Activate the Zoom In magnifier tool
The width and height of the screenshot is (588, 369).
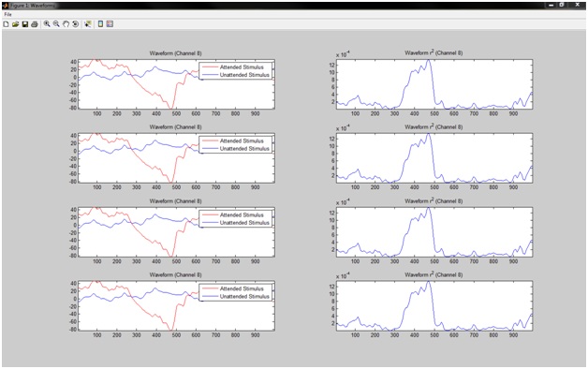[x=47, y=24]
